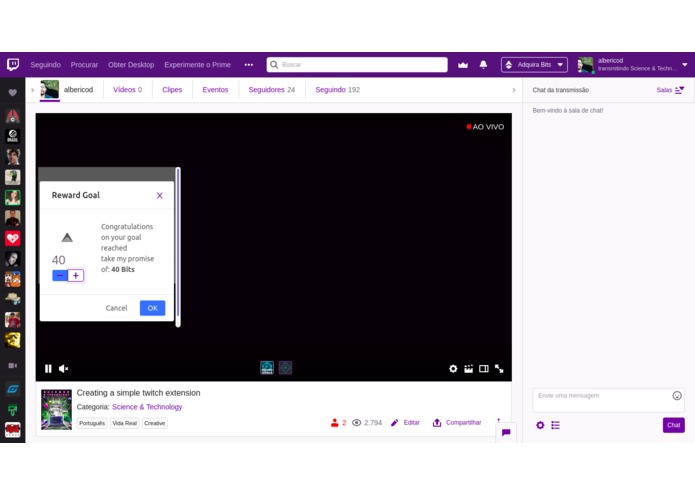The width and height of the screenshot is (695, 494).
Task: Open Procurar in top navigation
Action: click(84, 65)
